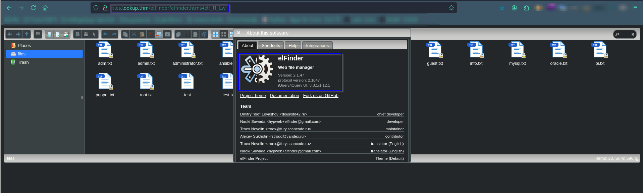Select Places in the folder tree
The image size is (644, 193).
[x=44, y=46]
